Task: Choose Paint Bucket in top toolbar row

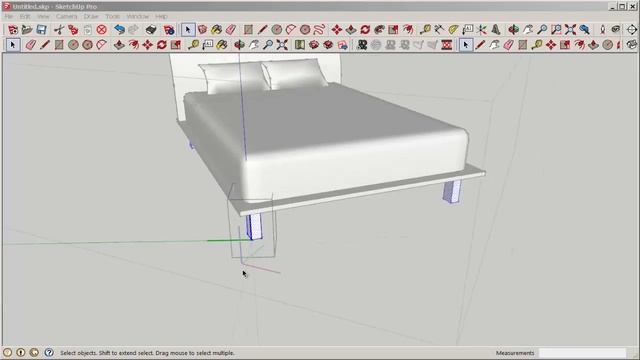Action: pos(216,29)
